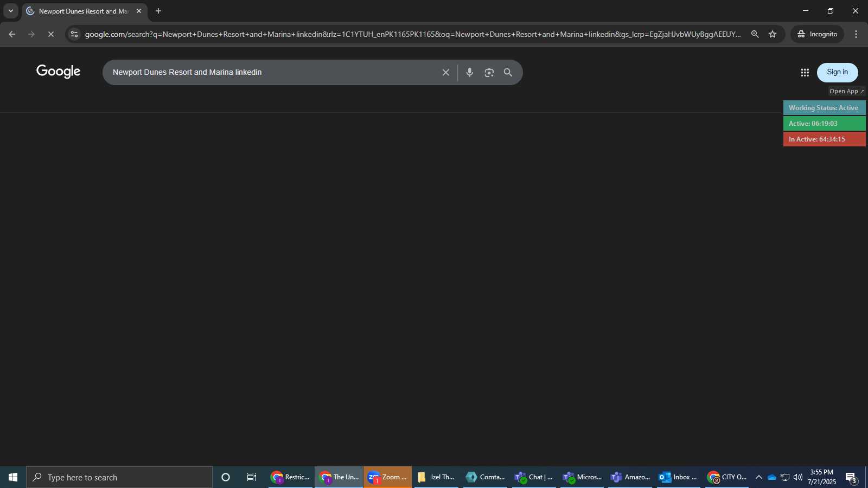This screenshot has width=868, height=488.
Task: Click the Open App link
Action: 846,91
